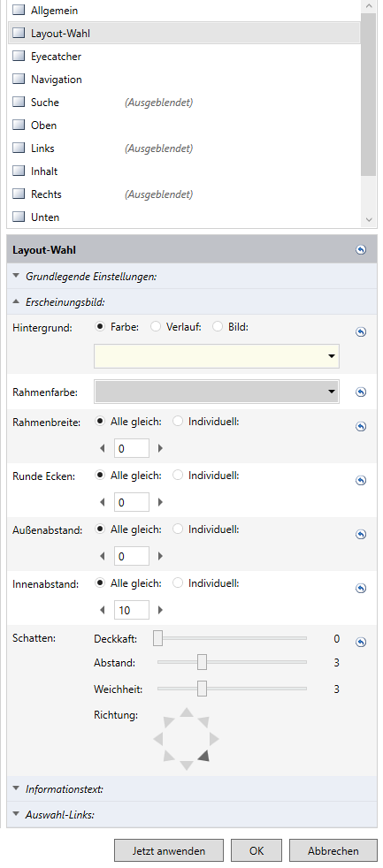Click the Deckkaft shadow slider handle

[x=158, y=638]
